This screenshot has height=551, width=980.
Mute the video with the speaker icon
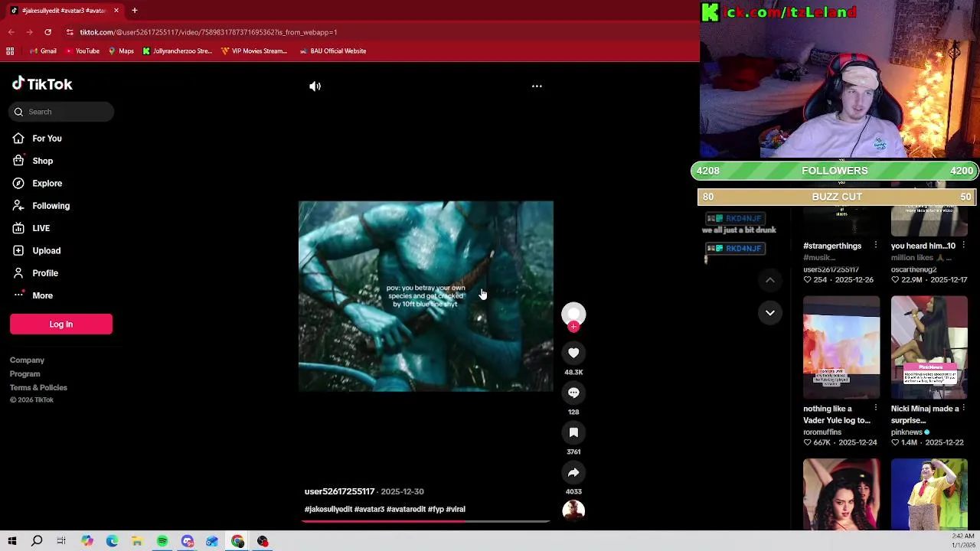[315, 86]
